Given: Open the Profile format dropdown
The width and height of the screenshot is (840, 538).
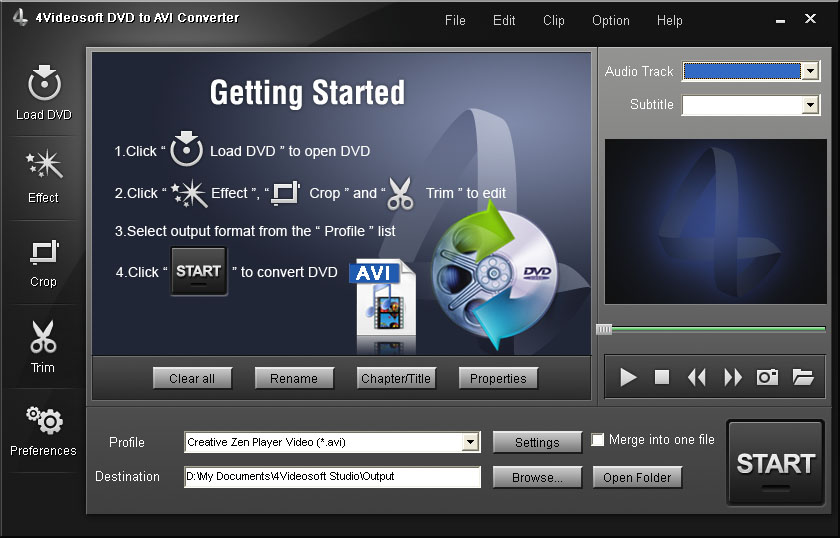Looking at the screenshot, I should [471, 442].
